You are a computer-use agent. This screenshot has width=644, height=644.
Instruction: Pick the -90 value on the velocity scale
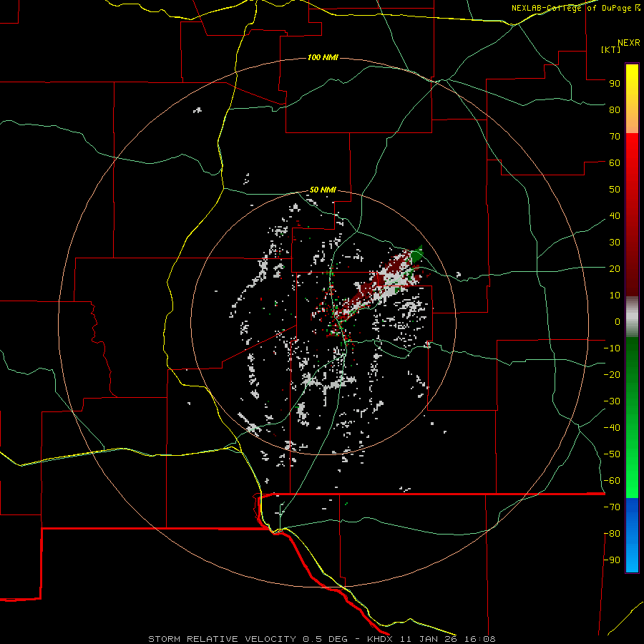pos(612,560)
